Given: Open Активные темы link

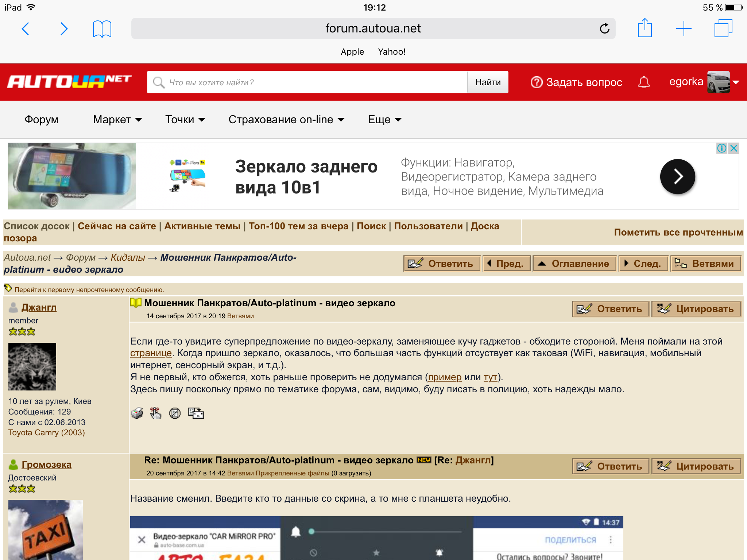Looking at the screenshot, I should click(x=202, y=226).
